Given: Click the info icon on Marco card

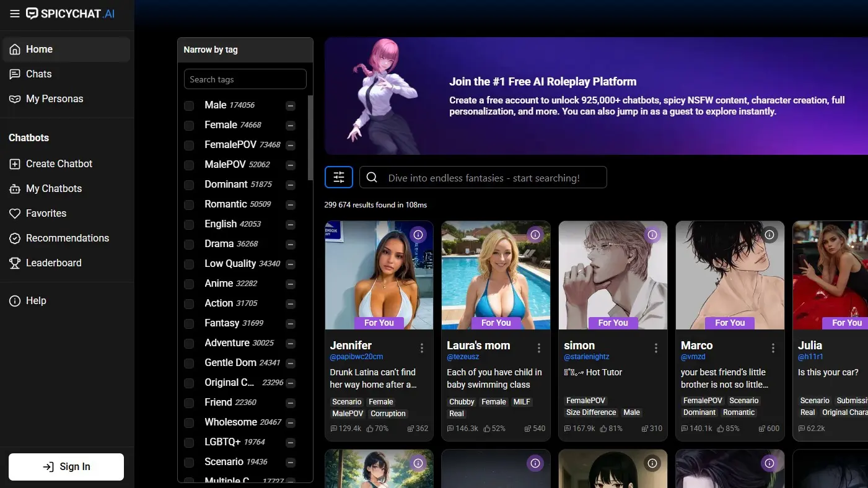Looking at the screenshot, I should (769, 235).
